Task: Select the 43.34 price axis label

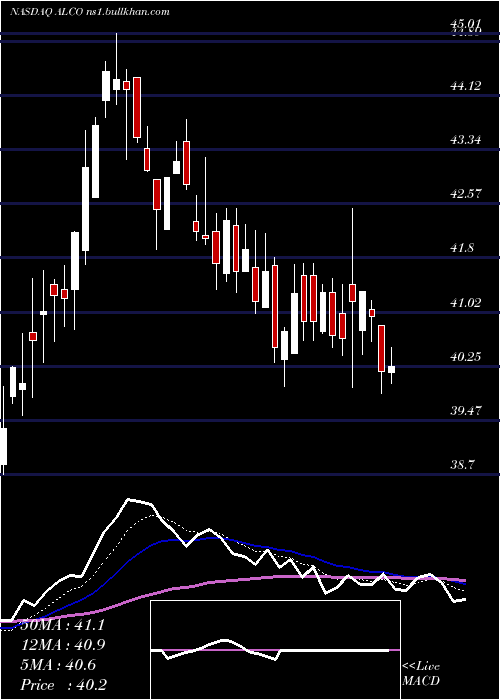Action: pyautogui.click(x=466, y=140)
